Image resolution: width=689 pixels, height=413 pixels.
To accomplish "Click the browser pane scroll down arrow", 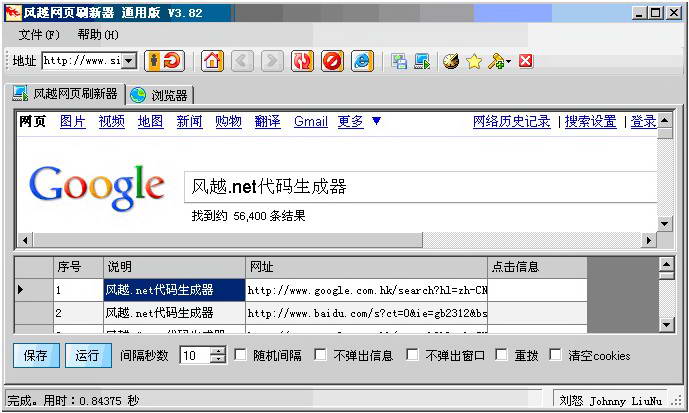I will (665, 224).
